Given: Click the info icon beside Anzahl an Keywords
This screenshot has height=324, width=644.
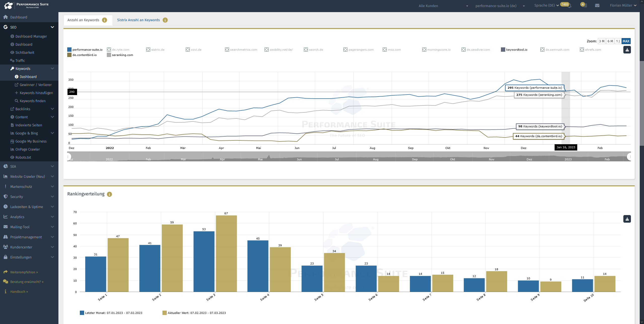Looking at the screenshot, I should point(105,20).
